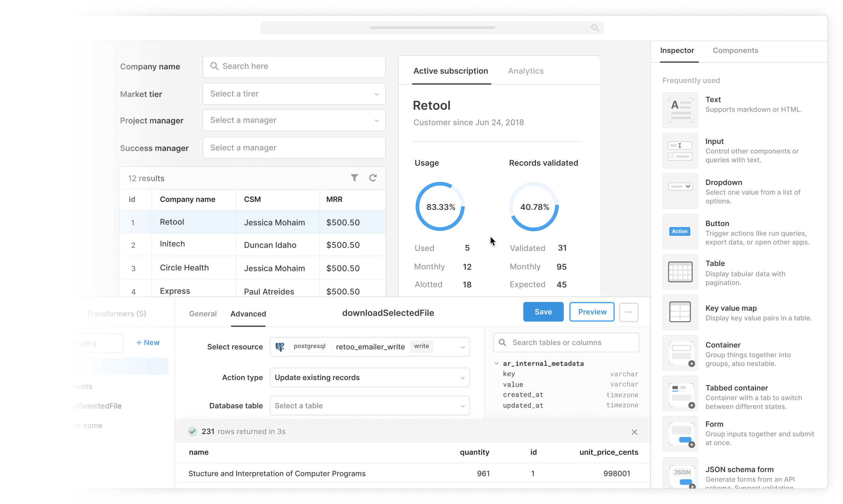Click the Save button
This screenshot has height=504, width=843.
pyautogui.click(x=543, y=311)
